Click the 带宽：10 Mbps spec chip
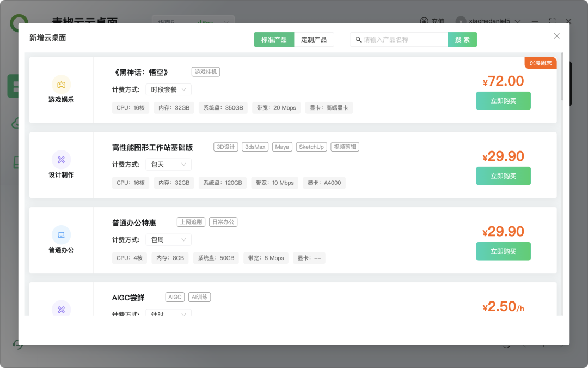588x368 pixels. [x=275, y=183]
